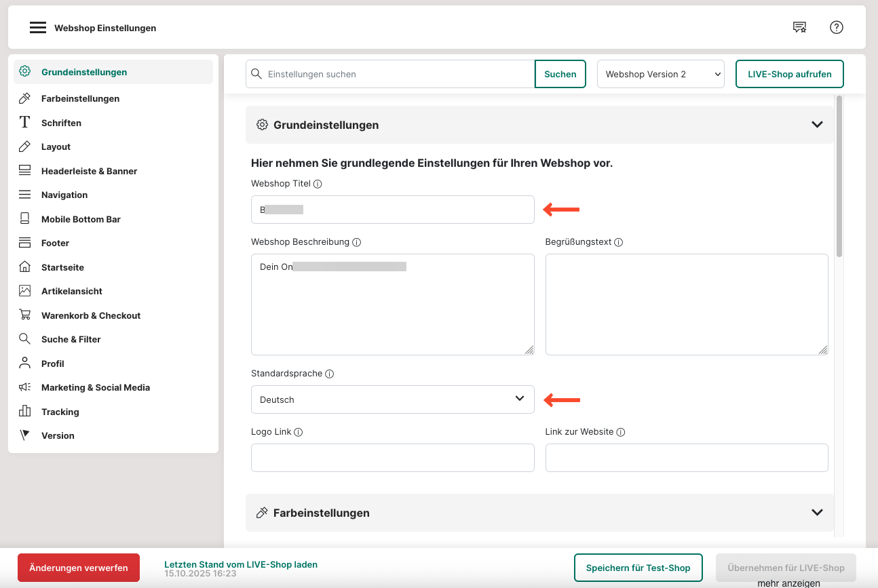Click the Suchen button
Image resolution: width=878 pixels, height=588 pixels.
tap(560, 75)
